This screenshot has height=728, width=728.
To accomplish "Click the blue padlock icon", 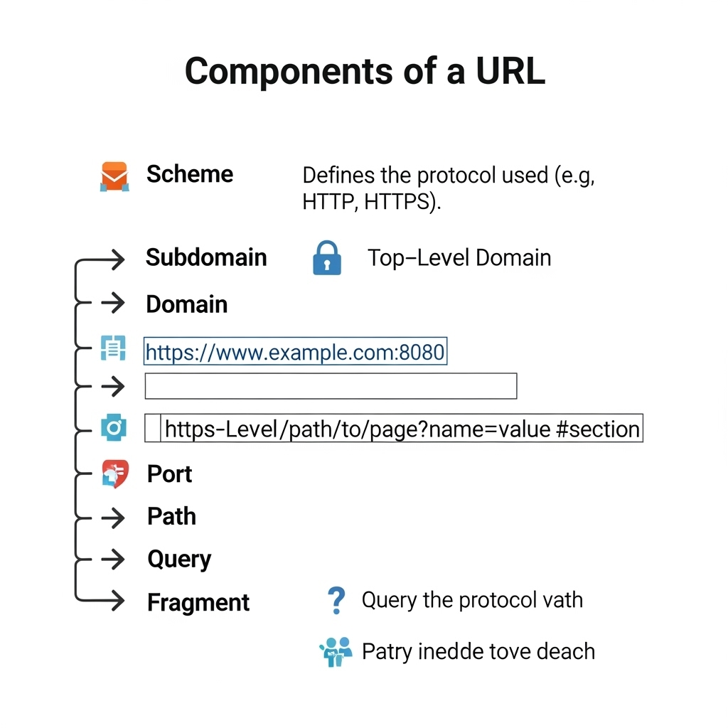I will [326, 258].
